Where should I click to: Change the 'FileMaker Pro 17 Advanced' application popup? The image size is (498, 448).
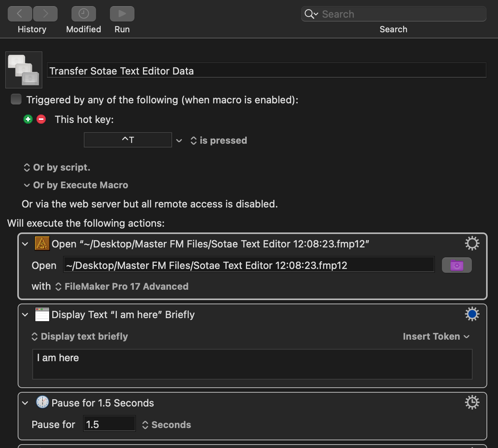[122, 287]
